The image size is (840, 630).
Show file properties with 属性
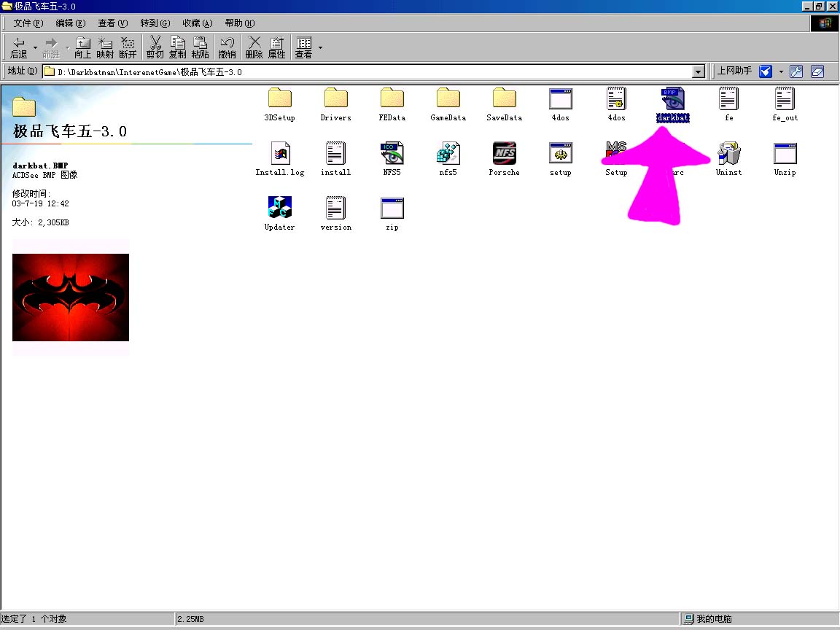tap(276, 47)
